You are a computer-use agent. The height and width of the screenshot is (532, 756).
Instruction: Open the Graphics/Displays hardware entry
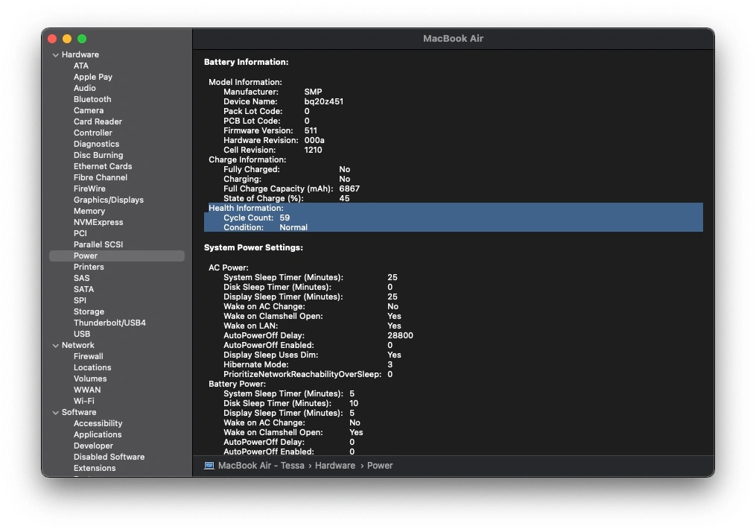point(108,200)
